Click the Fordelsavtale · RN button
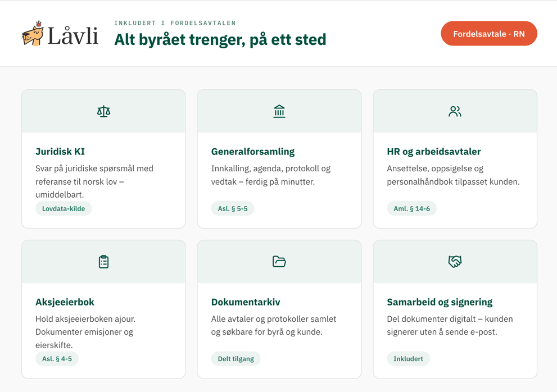 tap(489, 33)
